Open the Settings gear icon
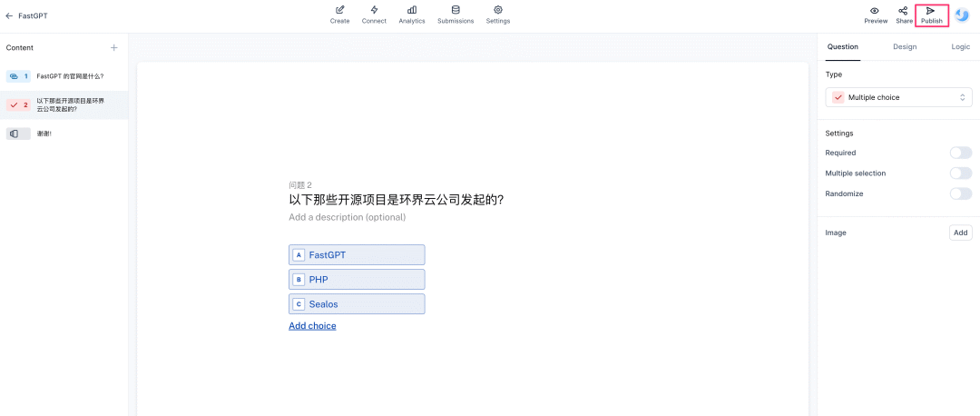980x416 pixels. click(x=498, y=10)
